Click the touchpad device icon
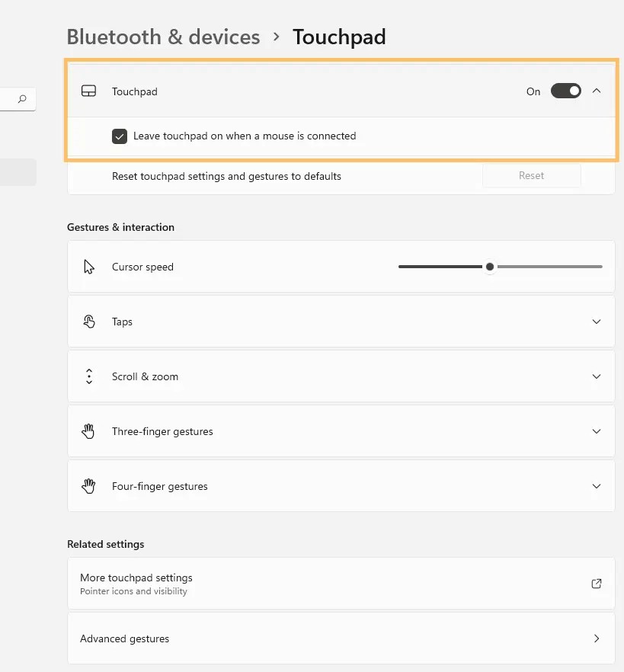Screen dimensions: 624x672 point(88,91)
